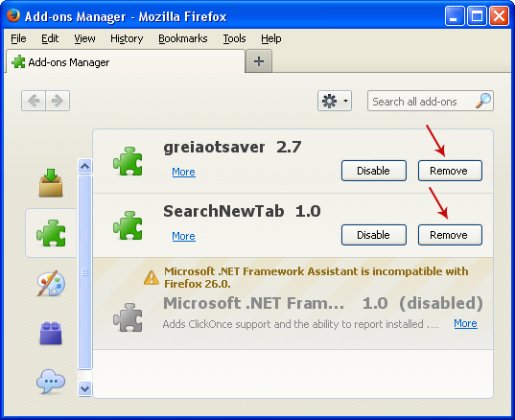This screenshot has width=515, height=420.
Task: Open the gear tools dropdown
Action: tap(335, 101)
